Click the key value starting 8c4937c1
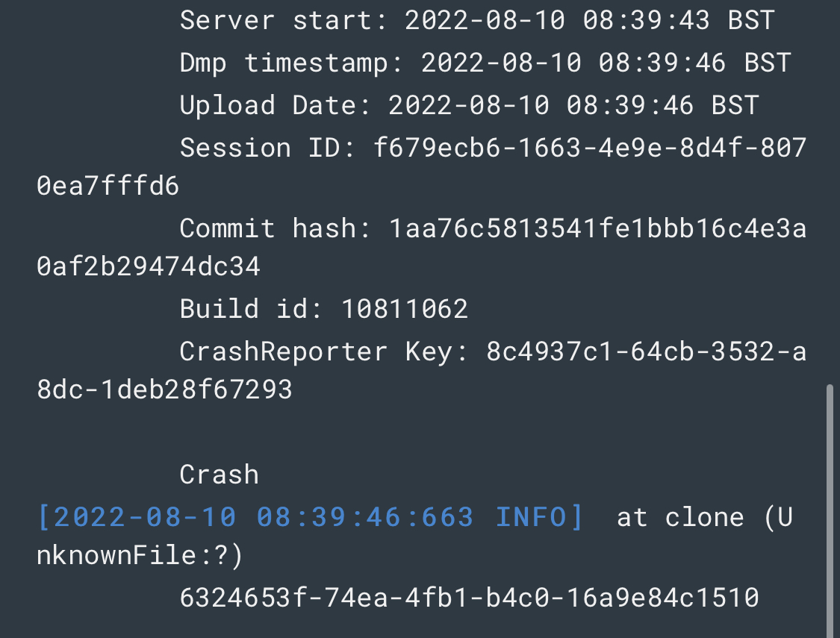Viewport: 840px width, 638px height. [x=646, y=351]
